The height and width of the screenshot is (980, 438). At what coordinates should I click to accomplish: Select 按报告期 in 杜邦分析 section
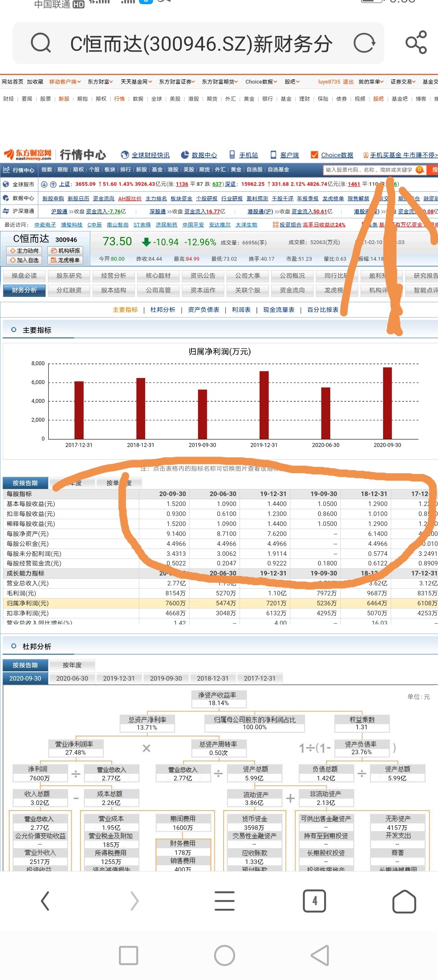(x=25, y=665)
